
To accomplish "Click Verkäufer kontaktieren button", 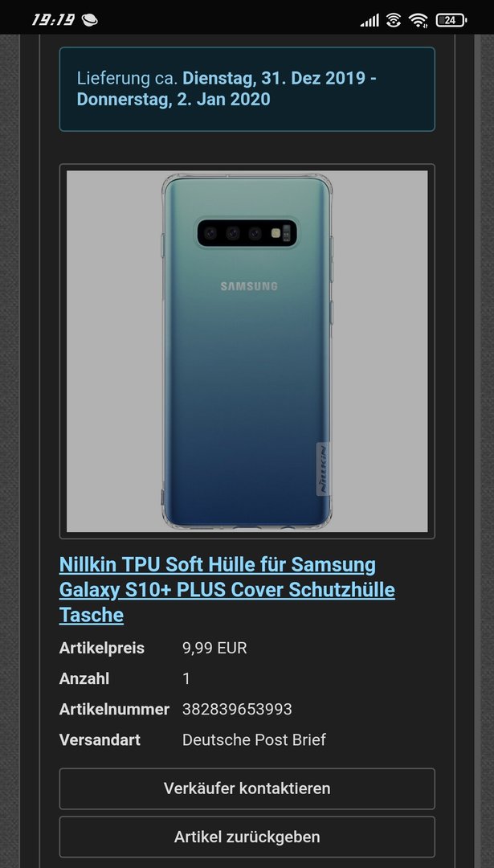I will 247,788.
